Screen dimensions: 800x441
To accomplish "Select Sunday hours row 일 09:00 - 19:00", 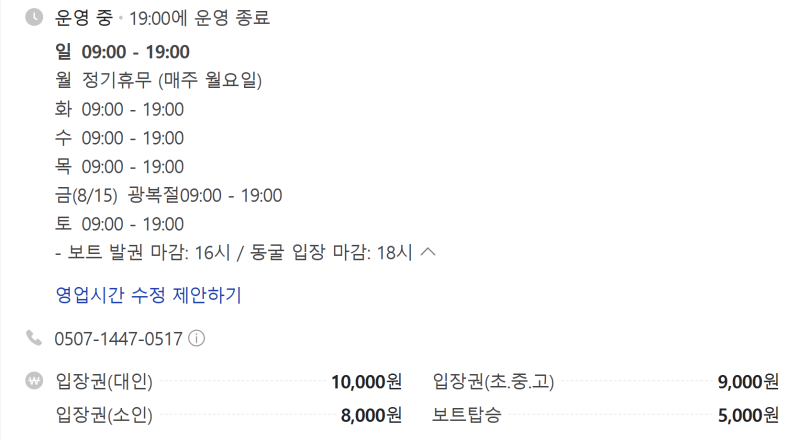I will pos(122,52).
